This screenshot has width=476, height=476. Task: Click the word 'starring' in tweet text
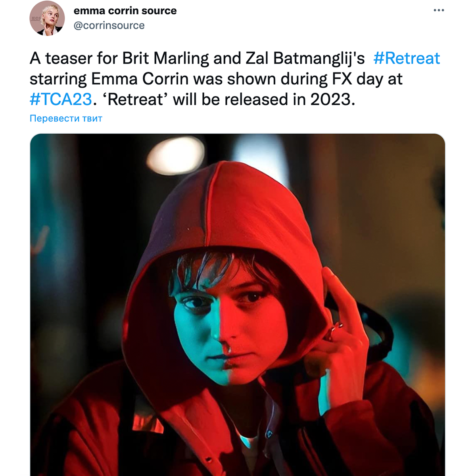click(x=58, y=79)
